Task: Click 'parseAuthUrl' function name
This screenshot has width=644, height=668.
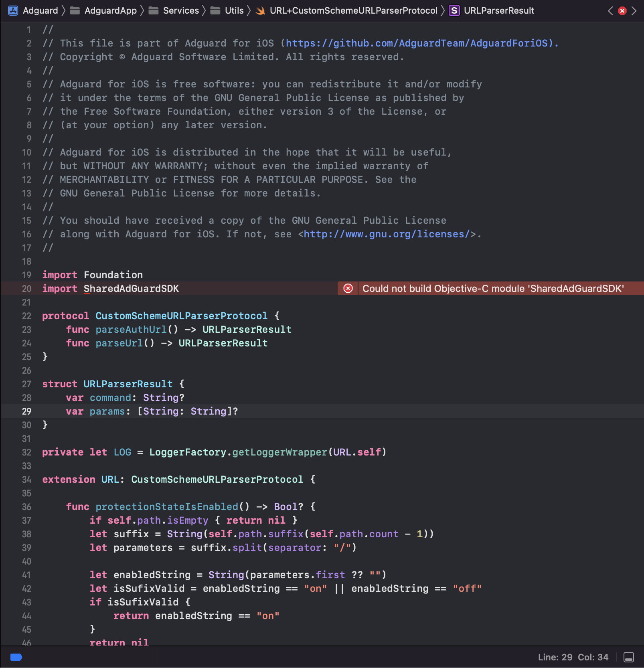Action: coord(131,330)
